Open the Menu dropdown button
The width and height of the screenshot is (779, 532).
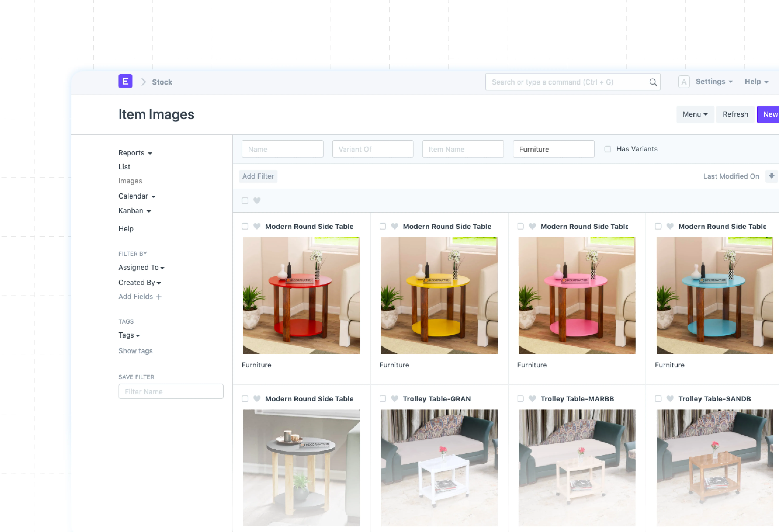[x=695, y=114]
